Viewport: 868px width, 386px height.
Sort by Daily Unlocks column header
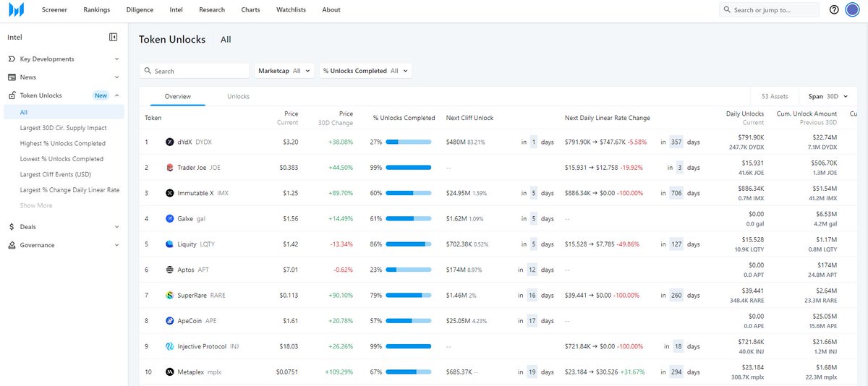click(745, 117)
